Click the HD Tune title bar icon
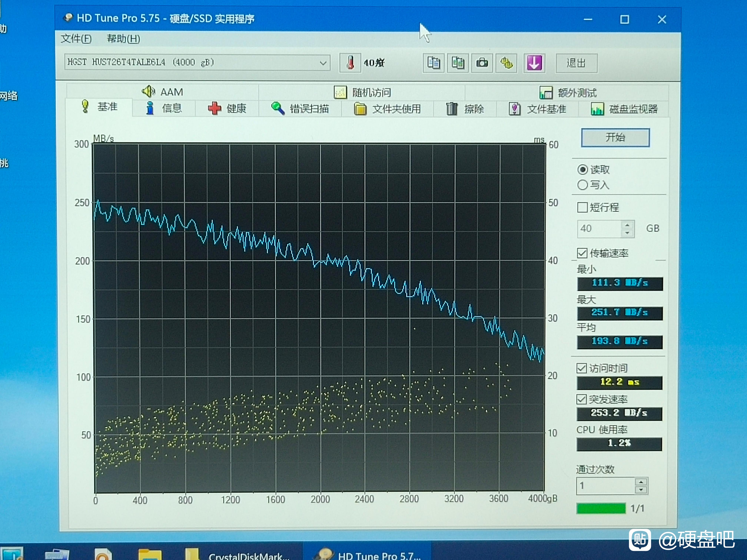Image resolution: width=747 pixels, height=560 pixels. tap(68, 18)
